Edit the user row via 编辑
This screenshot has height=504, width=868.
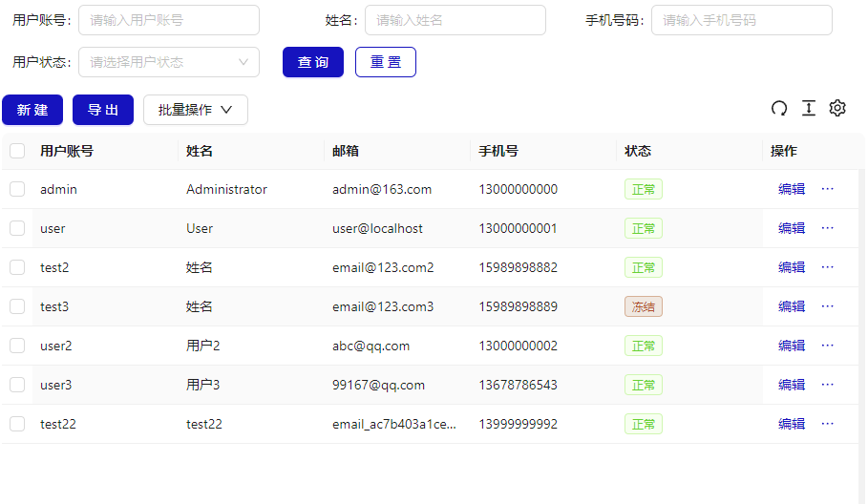click(792, 228)
